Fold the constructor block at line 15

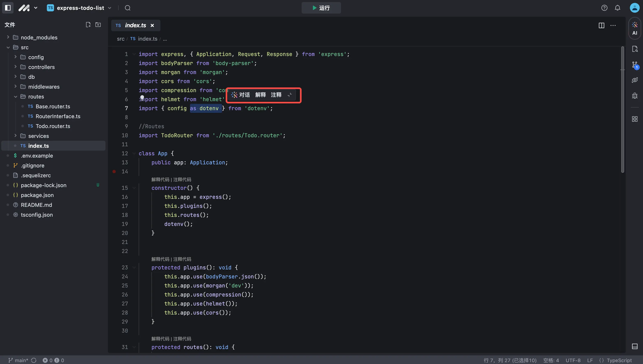pyautogui.click(x=134, y=188)
